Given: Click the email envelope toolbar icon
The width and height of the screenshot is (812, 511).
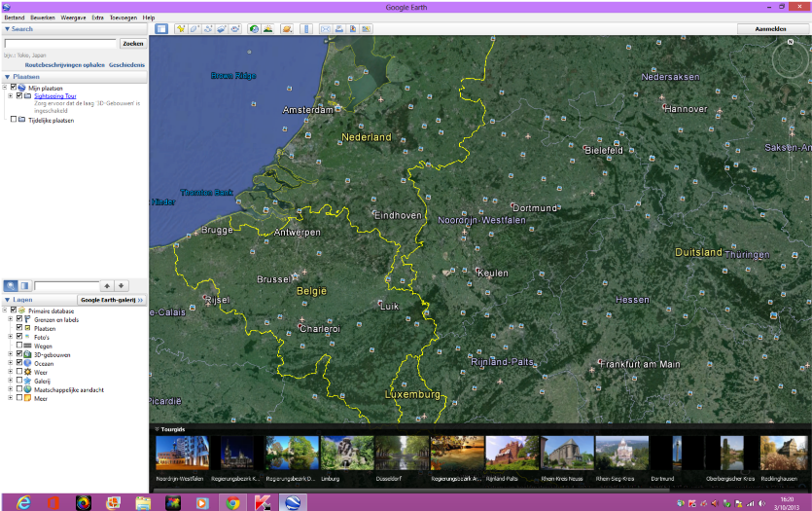Looking at the screenshot, I should pos(325,29).
